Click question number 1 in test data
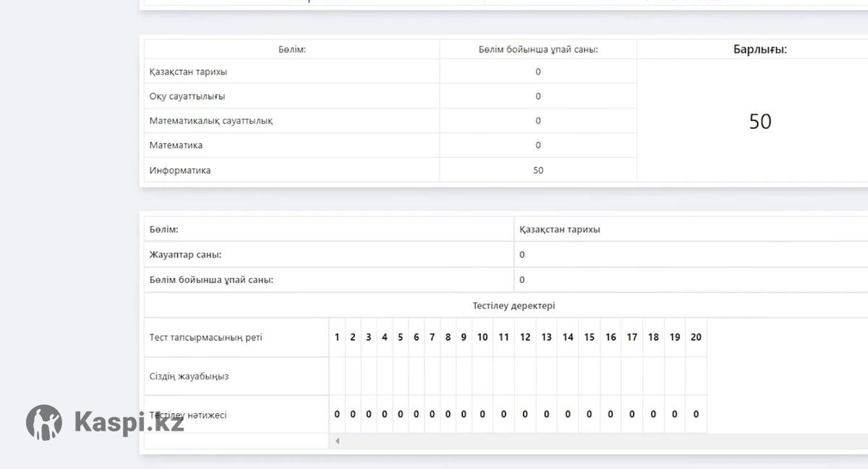 point(337,337)
